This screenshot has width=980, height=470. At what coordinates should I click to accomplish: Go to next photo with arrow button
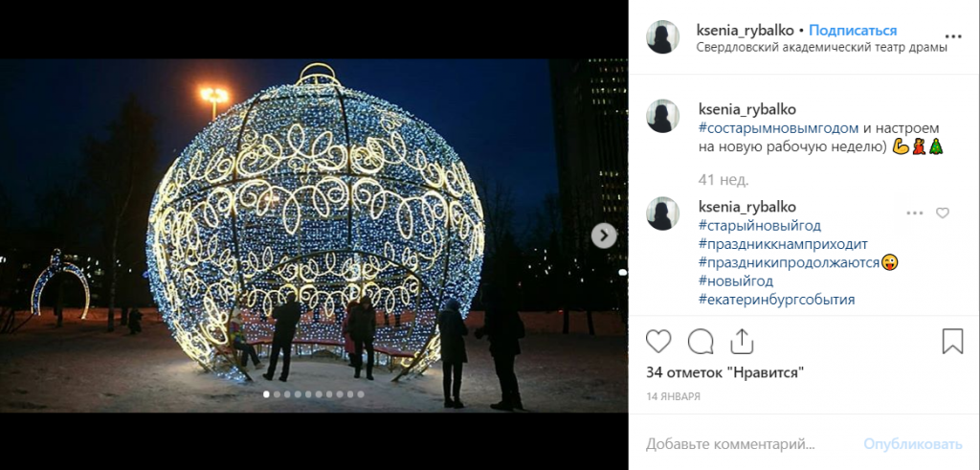tap(604, 235)
